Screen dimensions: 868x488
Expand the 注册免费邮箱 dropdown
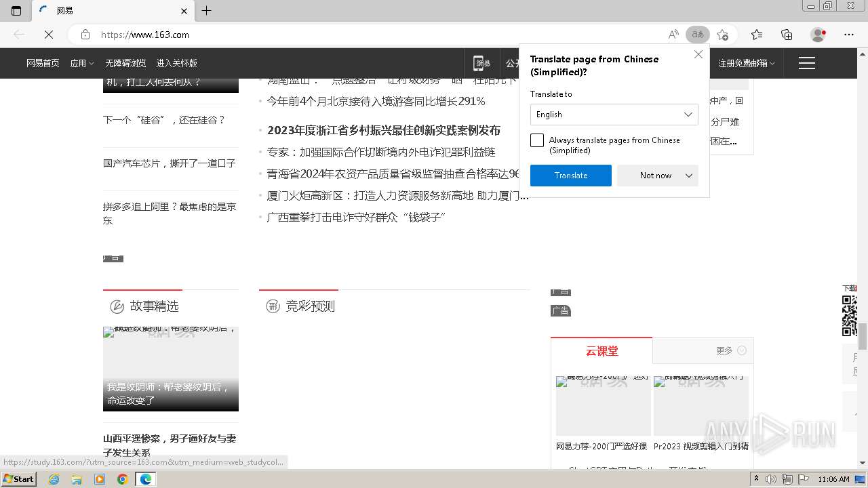(747, 63)
